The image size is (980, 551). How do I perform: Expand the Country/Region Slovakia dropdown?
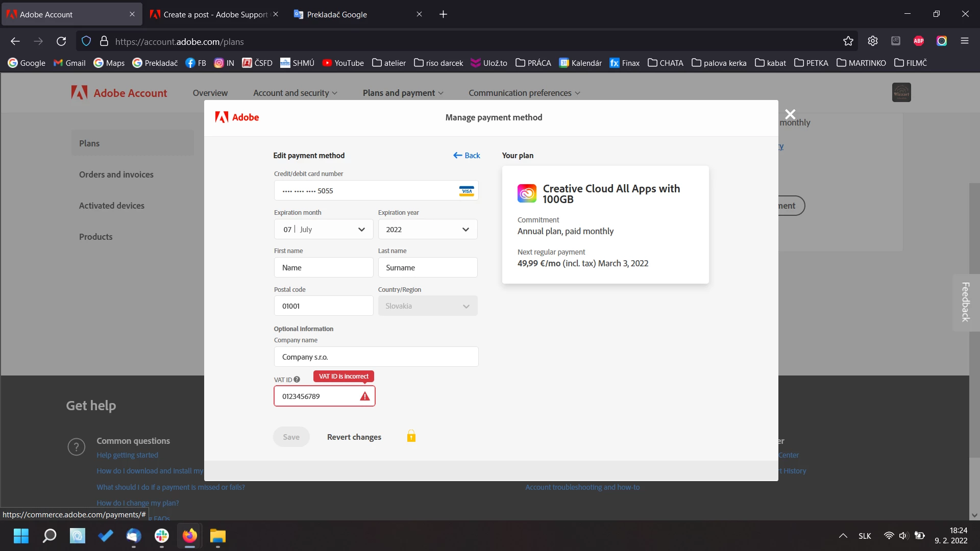click(x=427, y=306)
